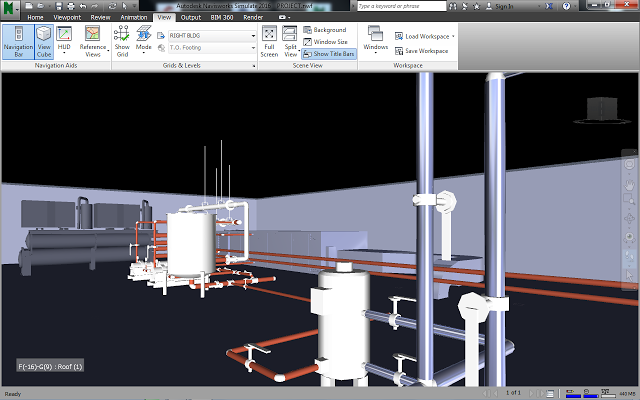Click the Open file icon
Screen dimensions: 640x400
(x=40, y=6)
